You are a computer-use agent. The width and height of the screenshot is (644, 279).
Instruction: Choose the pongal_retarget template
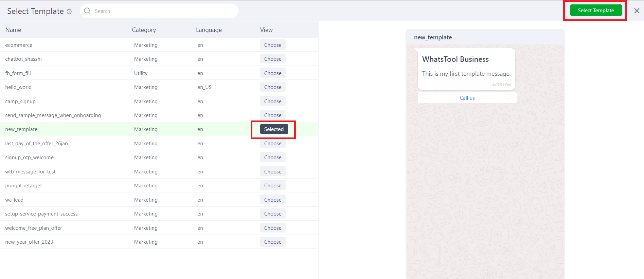pyautogui.click(x=273, y=185)
